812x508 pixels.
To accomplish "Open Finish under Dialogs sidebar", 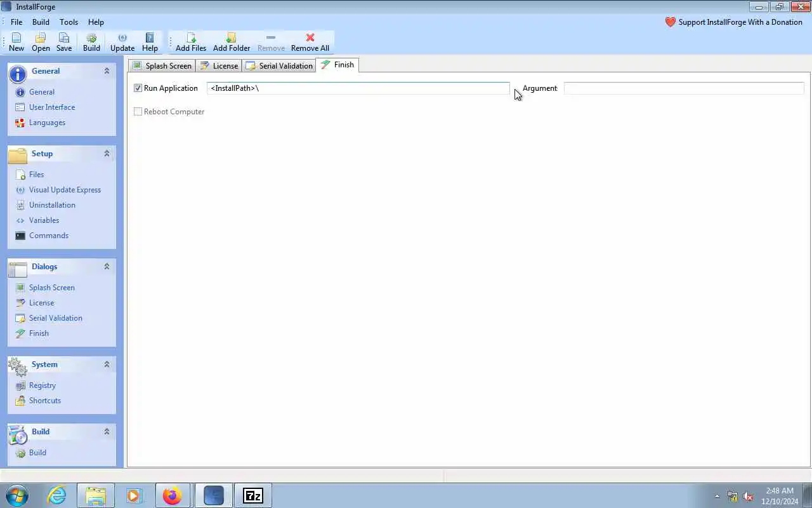I will 39,333.
